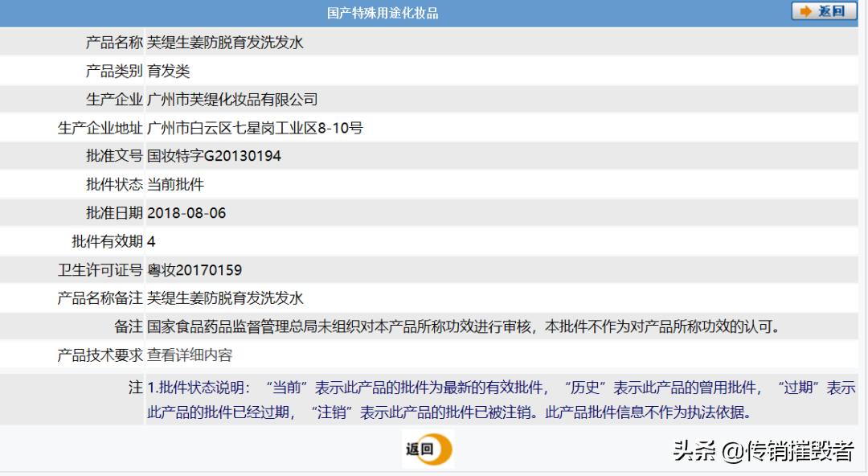Select the 产品名称备注 label
This screenshot has width=868, height=476.
pyautogui.click(x=100, y=298)
